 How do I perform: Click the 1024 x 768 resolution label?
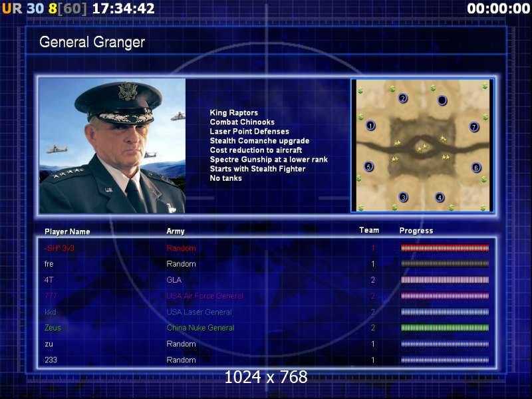[x=266, y=377]
